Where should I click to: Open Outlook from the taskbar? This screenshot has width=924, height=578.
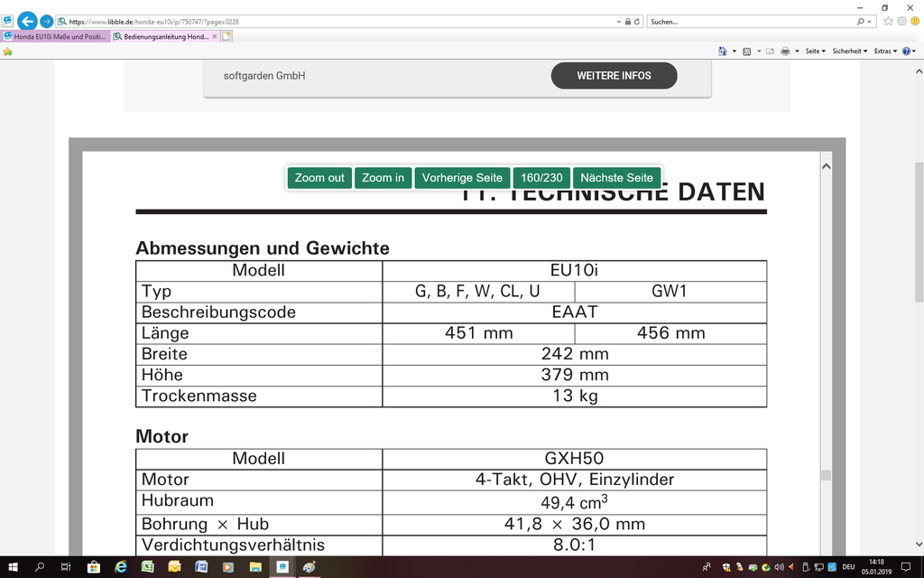click(x=174, y=567)
